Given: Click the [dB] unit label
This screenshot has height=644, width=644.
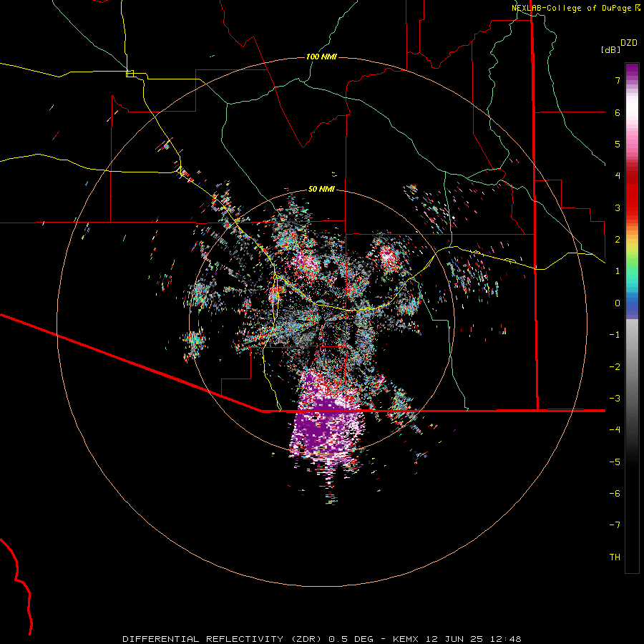Looking at the screenshot, I should (610, 49).
